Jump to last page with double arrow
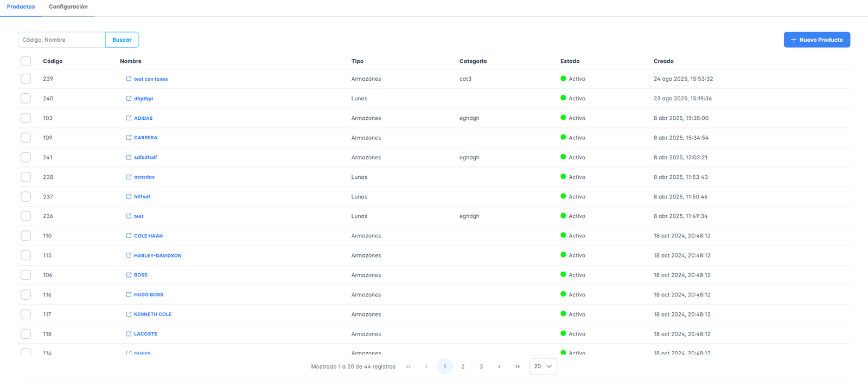 (x=518, y=366)
